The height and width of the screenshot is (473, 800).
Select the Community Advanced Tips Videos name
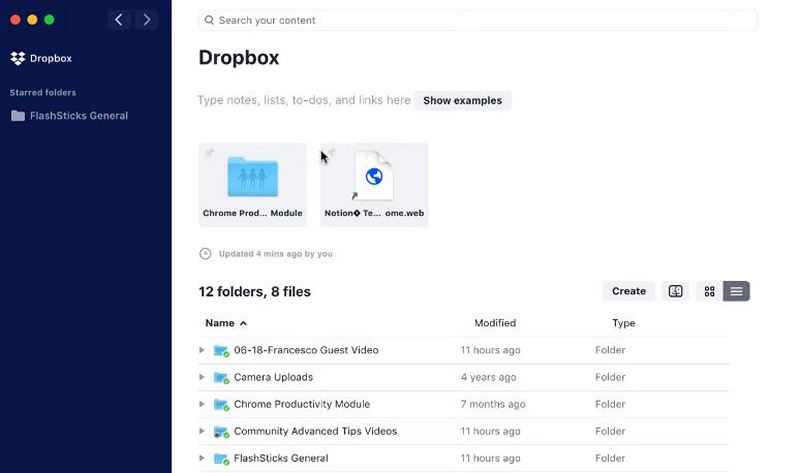point(315,431)
